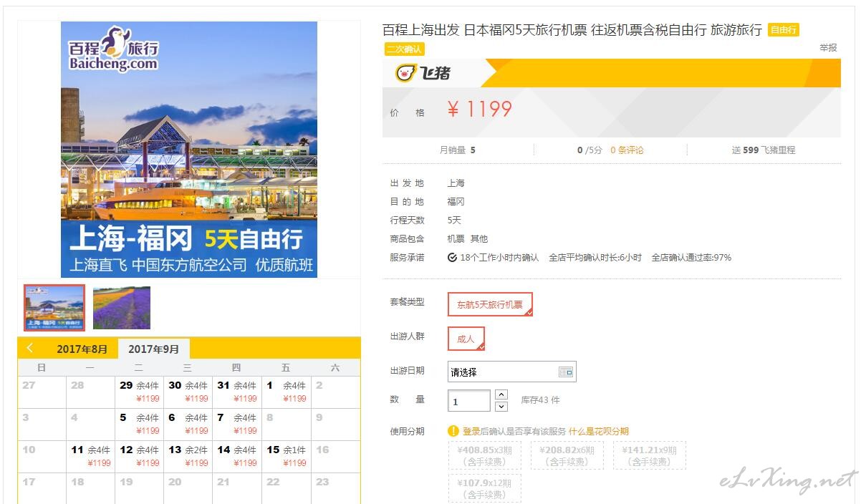Viewport: 866px width, 504px height.
Task: Open the 0 条评论 reviews link
Action: coord(627,150)
